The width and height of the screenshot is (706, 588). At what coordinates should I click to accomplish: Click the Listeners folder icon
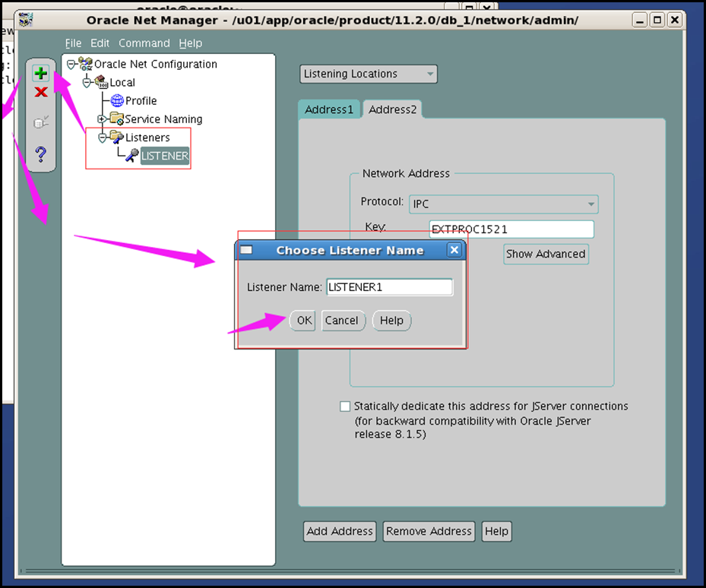coord(117,137)
